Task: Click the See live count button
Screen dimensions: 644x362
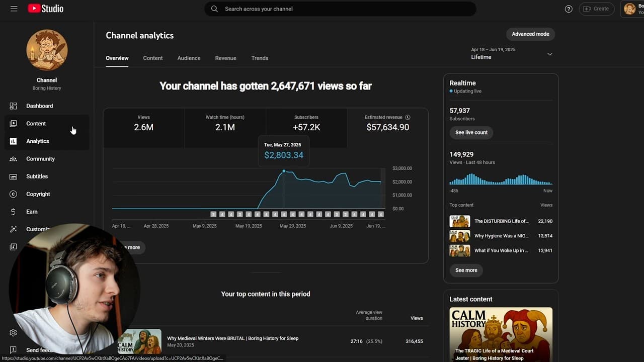Action: (471, 133)
